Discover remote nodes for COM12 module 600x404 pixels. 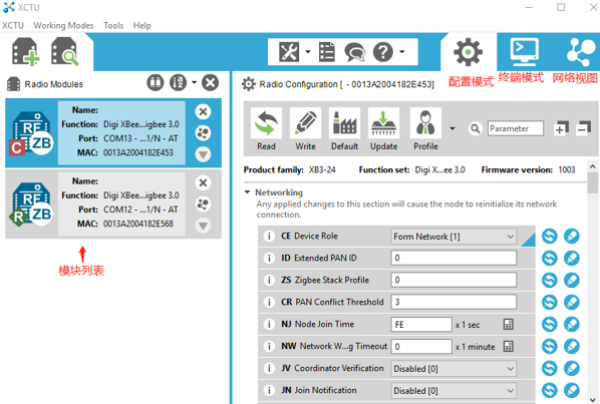point(203,204)
